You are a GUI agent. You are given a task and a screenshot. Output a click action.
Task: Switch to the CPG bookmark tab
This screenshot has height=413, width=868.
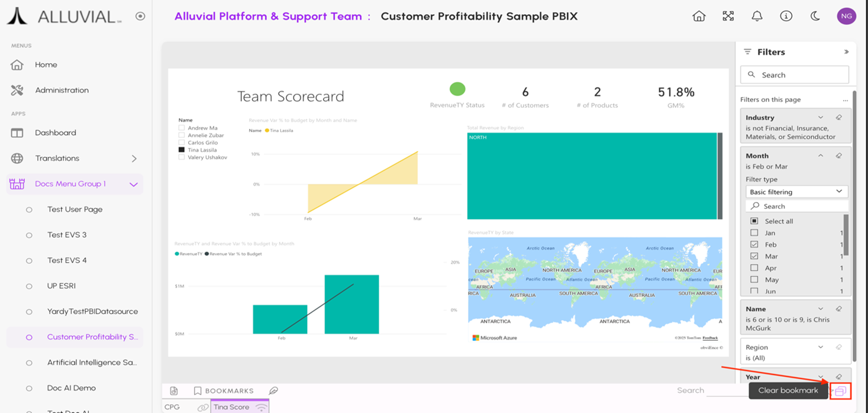(172, 407)
